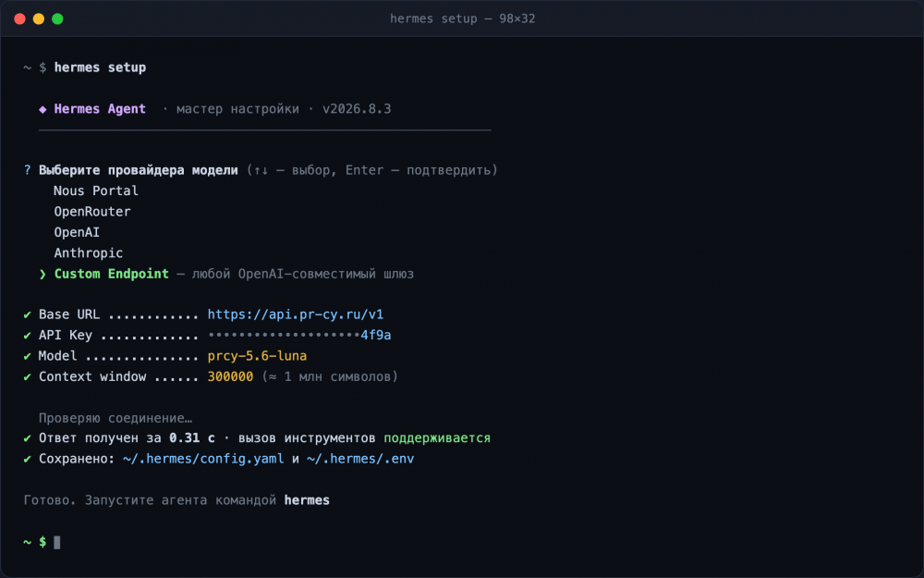Click the green word 'поддерживается'

[x=437, y=438]
